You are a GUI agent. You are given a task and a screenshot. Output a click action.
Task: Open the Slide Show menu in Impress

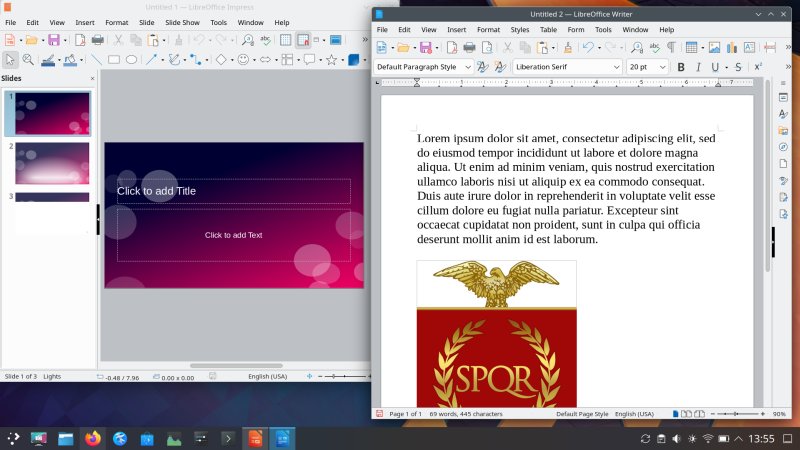coord(182,22)
